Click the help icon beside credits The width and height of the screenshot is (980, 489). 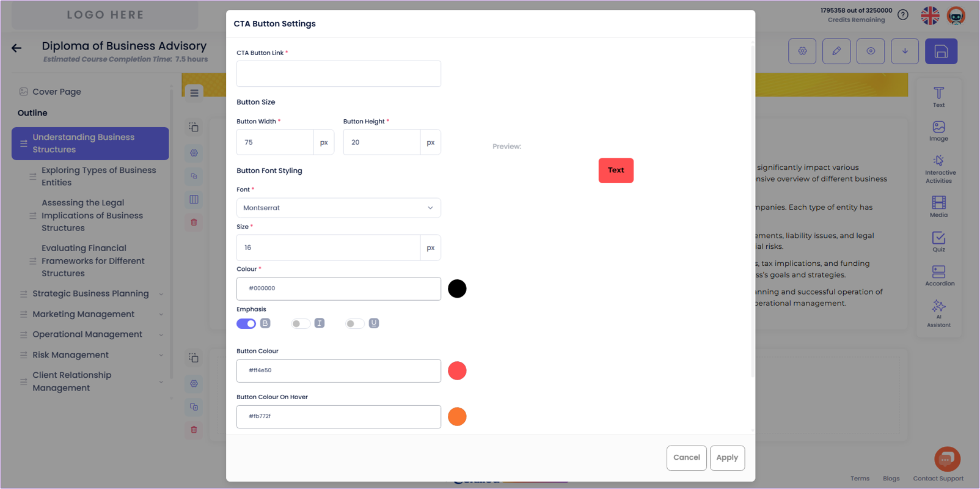902,15
